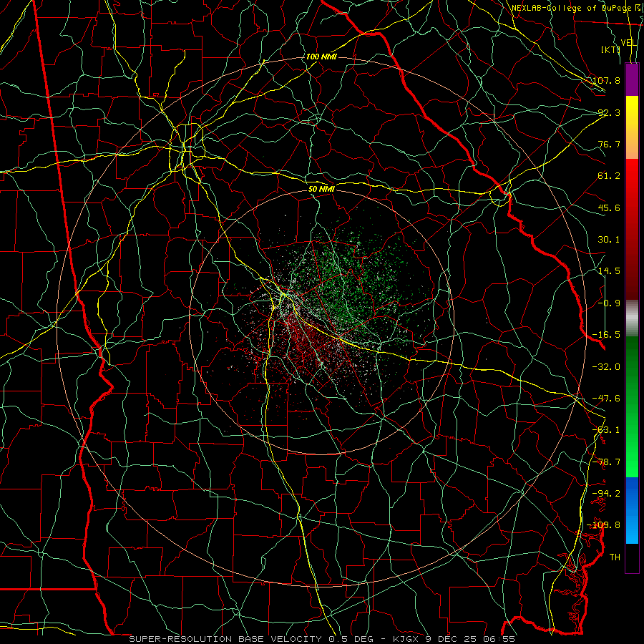Click the 100 NMI range ring label

click(321, 57)
